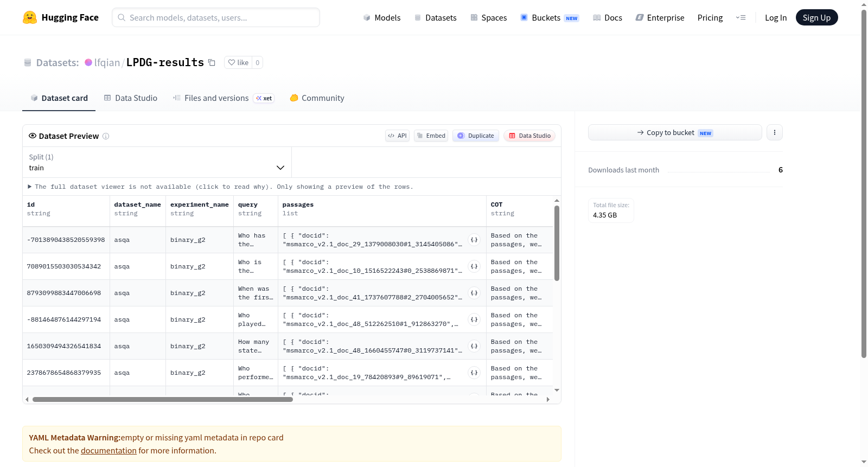Image resolution: width=868 pixels, height=467 pixels.
Task: Open the like count for the dataset
Action: pos(258,62)
